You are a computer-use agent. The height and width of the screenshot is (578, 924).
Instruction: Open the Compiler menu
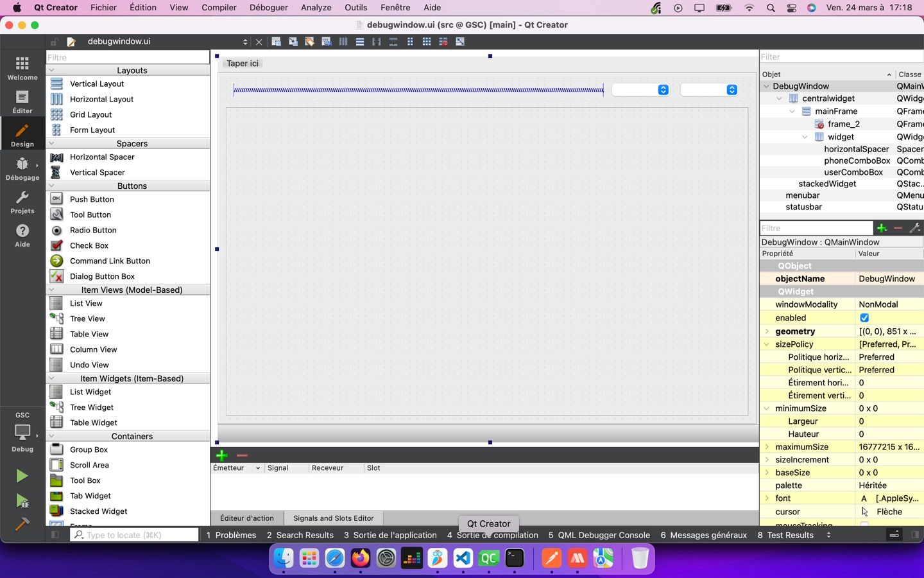[x=219, y=8]
